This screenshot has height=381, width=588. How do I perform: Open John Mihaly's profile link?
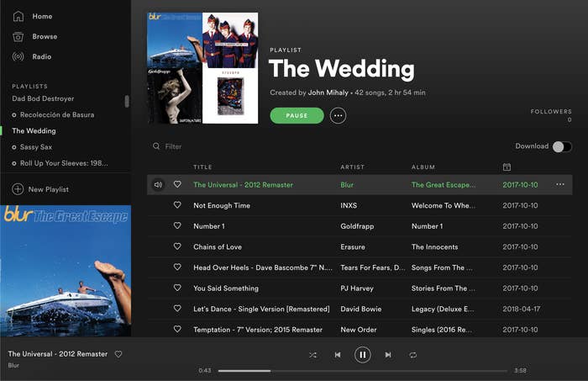tap(328, 93)
